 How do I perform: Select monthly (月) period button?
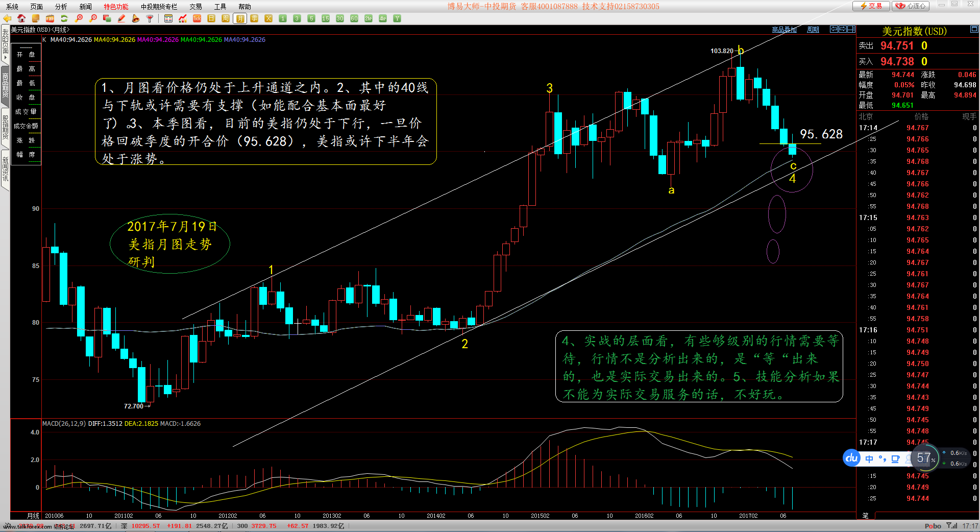coord(240,18)
